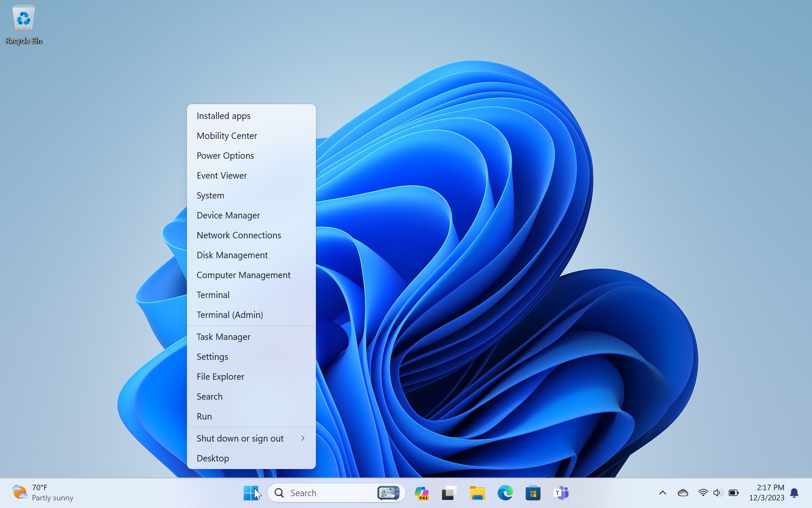Open Task Manager from the menu
This screenshot has height=508, width=812.
pyautogui.click(x=223, y=337)
